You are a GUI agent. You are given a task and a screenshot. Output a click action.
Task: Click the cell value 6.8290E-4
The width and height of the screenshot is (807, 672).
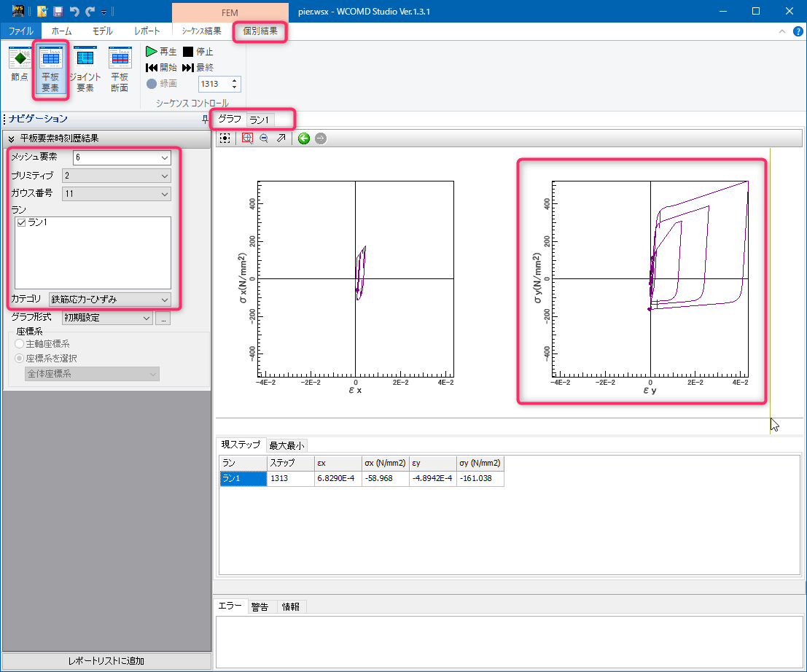point(338,479)
